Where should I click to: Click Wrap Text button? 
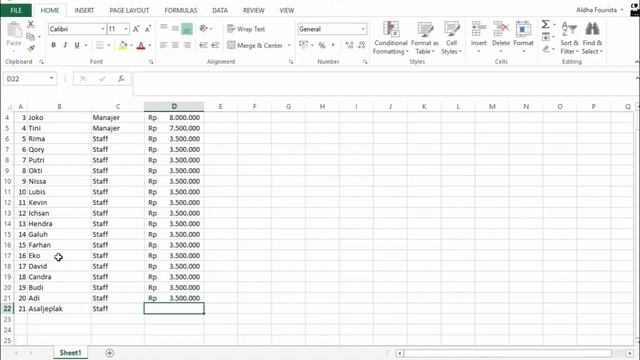click(x=246, y=29)
